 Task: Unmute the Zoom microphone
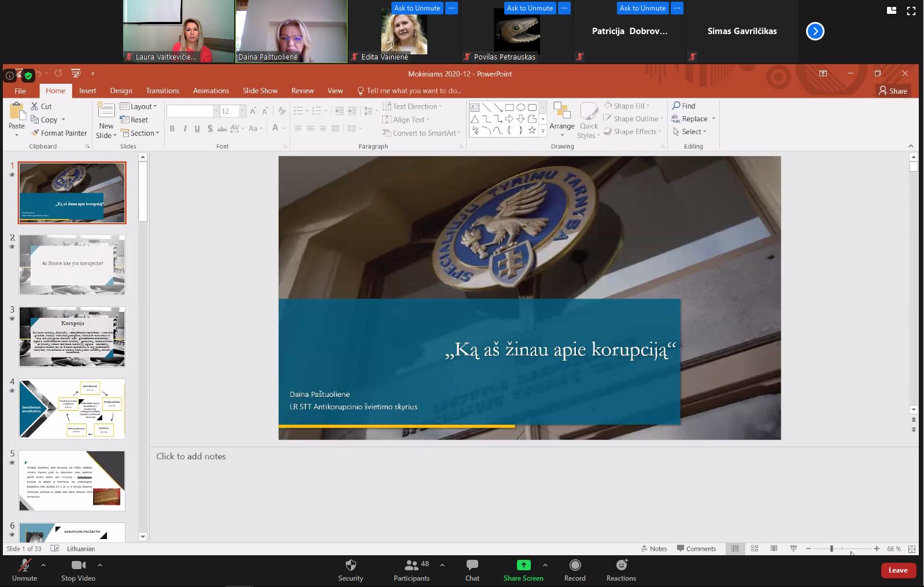point(24,570)
